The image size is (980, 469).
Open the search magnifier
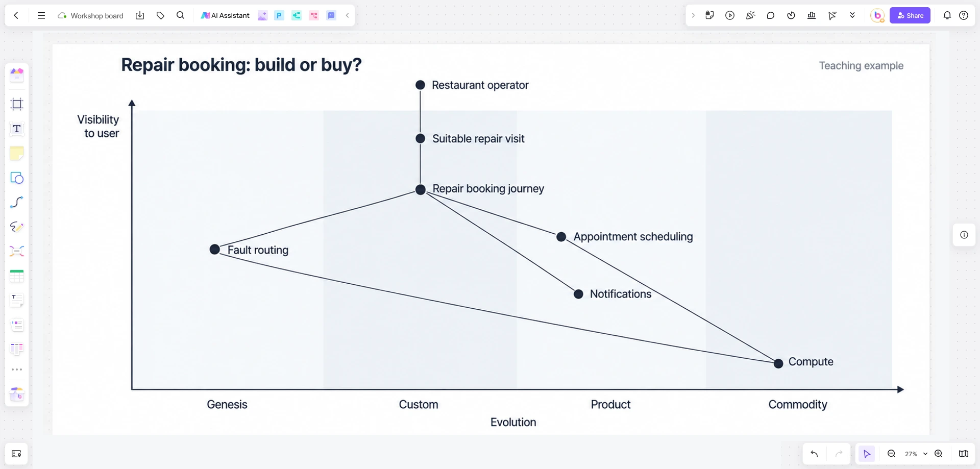[180, 15]
